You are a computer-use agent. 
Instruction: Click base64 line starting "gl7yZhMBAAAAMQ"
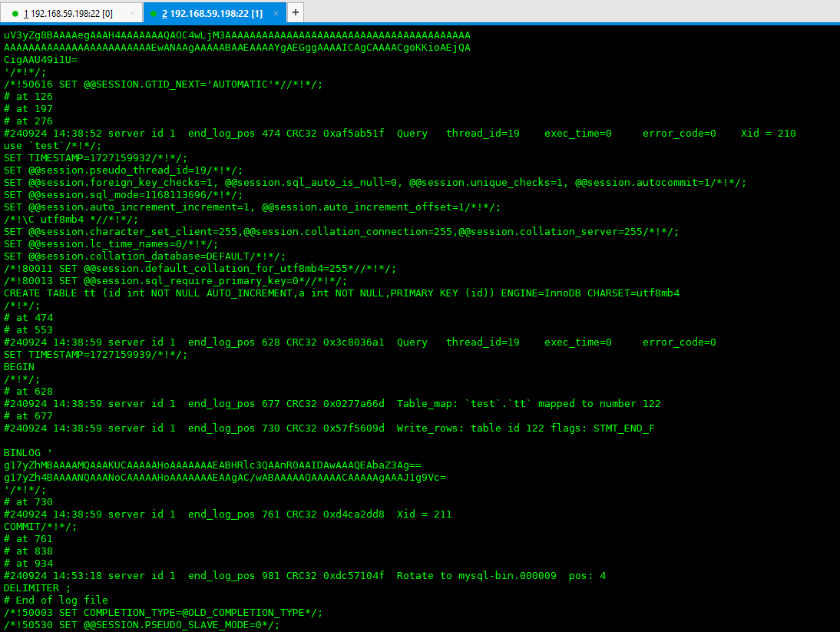click(x=213, y=465)
